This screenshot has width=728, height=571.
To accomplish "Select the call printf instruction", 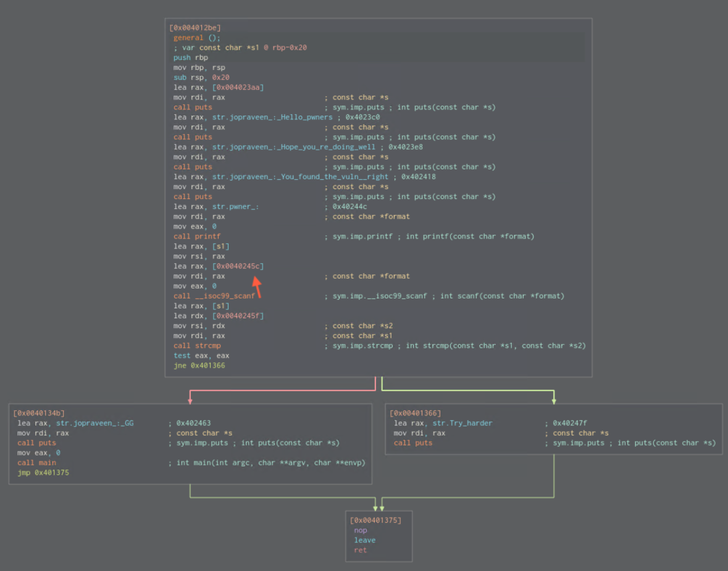I will click(x=196, y=236).
